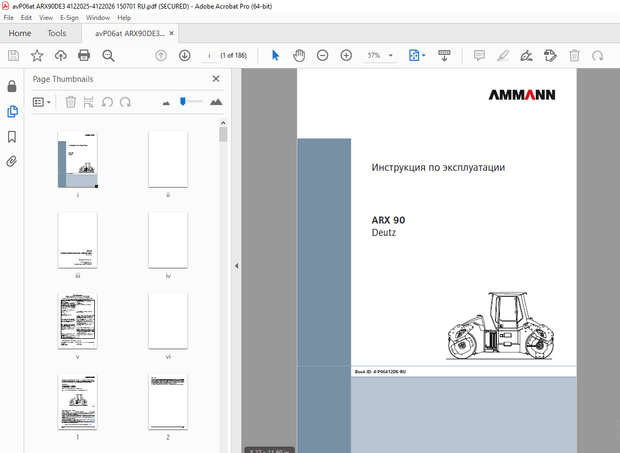620x453 pixels.
Task: Rotate pages clockwise in thumbnails panel
Action: (125, 102)
